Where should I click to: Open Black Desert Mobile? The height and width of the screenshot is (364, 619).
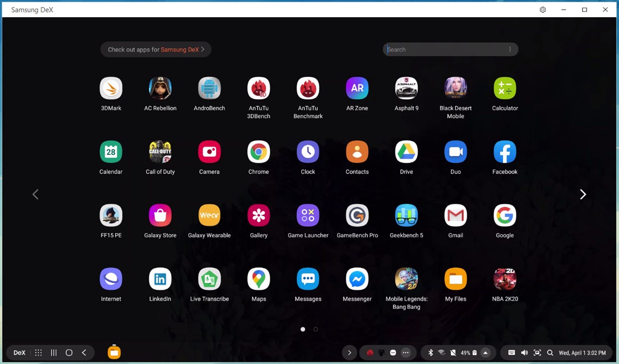(x=456, y=88)
